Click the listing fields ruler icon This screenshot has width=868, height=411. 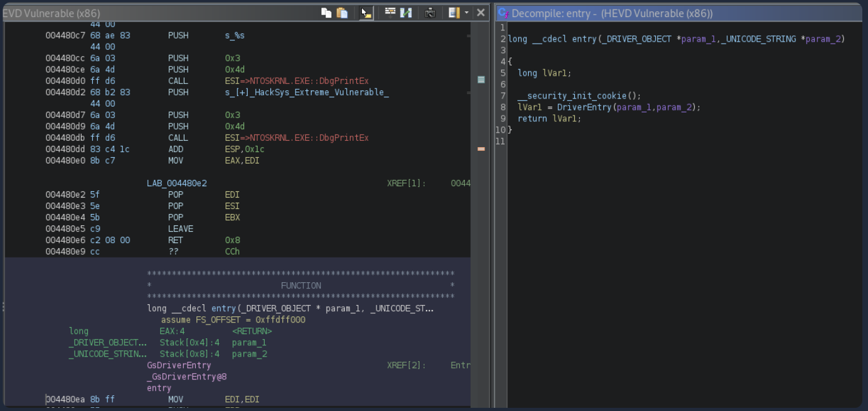tap(454, 13)
